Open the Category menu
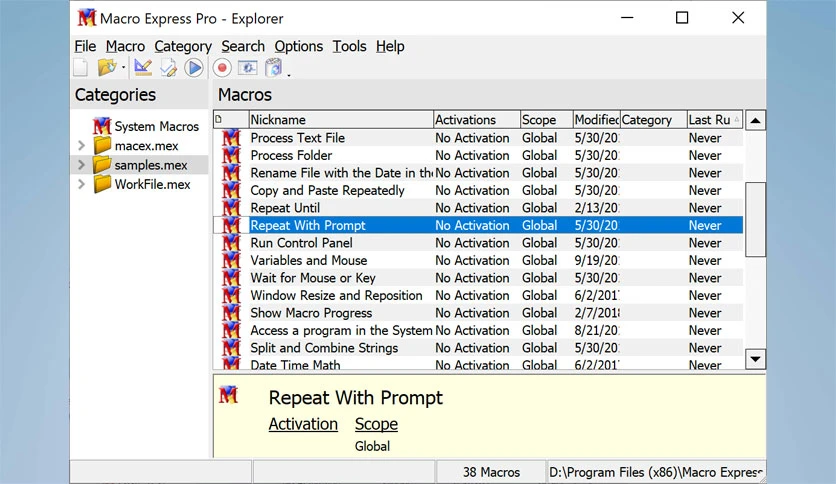The width and height of the screenshot is (836, 484). 183,46
